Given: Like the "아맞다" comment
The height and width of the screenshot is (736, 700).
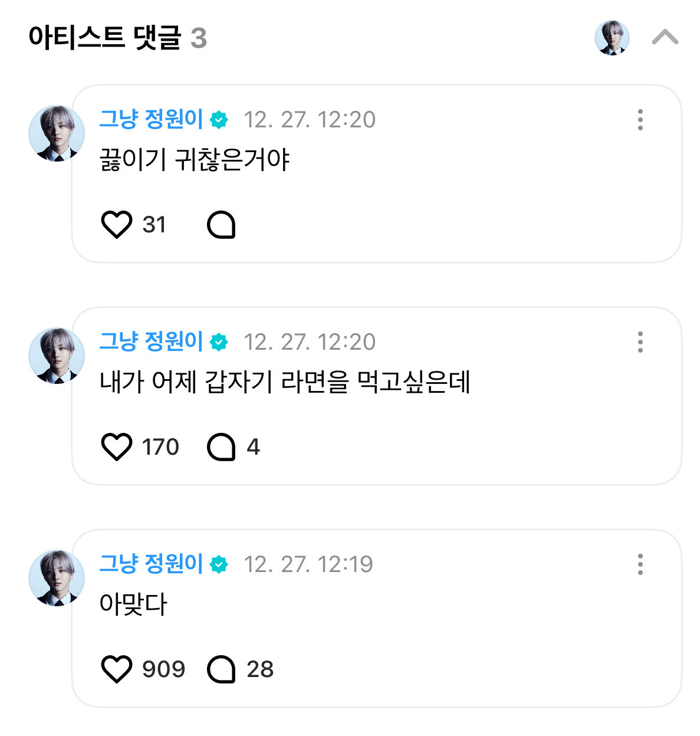Looking at the screenshot, I should (x=117, y=669).
